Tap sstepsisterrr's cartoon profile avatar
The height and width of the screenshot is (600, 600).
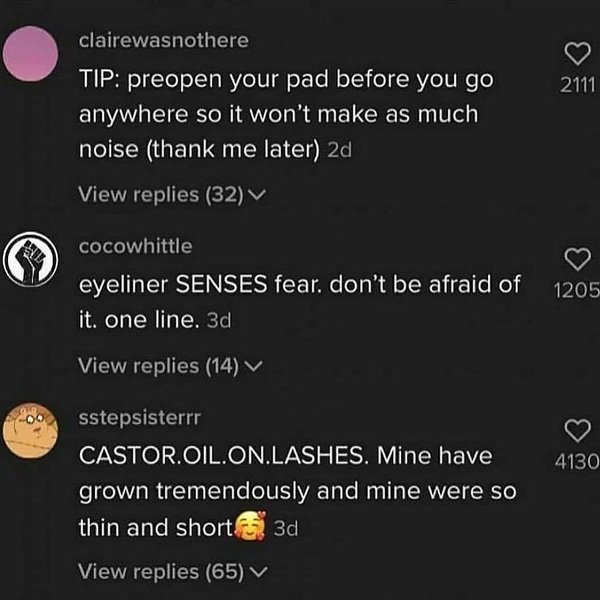(31, 428)
